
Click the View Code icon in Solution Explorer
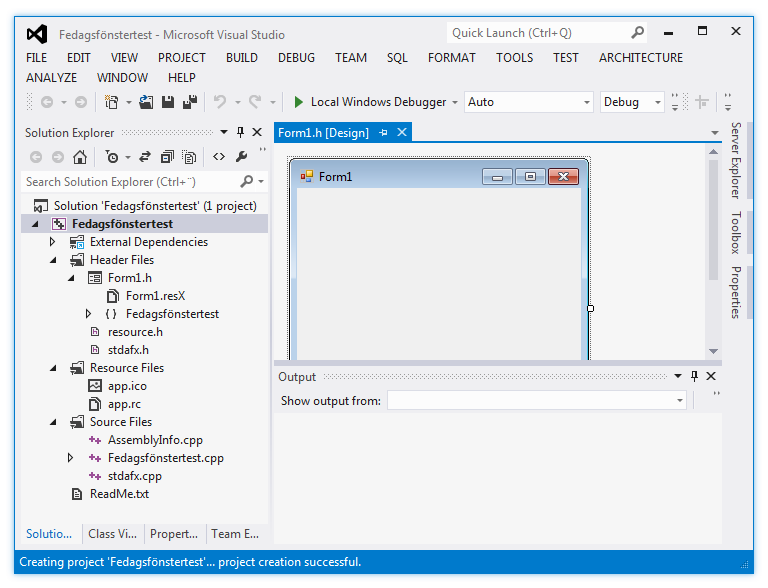(x=219, y=157)
